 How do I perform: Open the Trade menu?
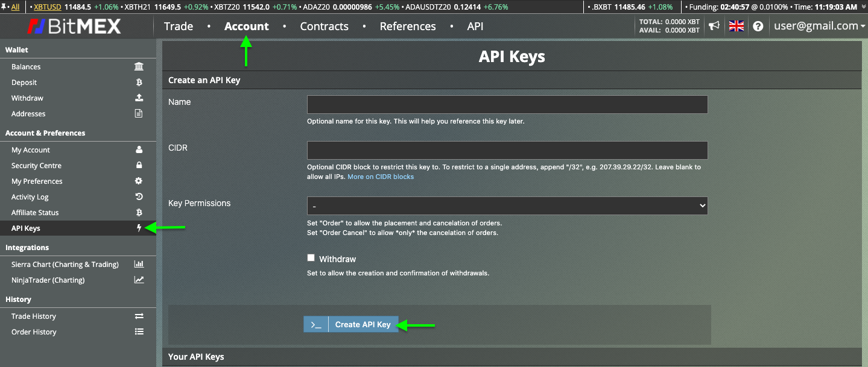179,27
